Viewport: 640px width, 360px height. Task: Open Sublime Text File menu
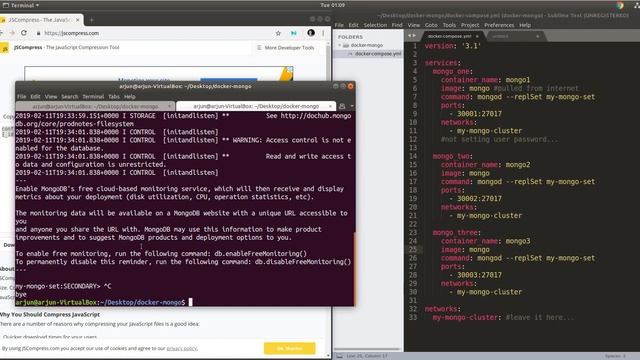[x=339, y=25]
